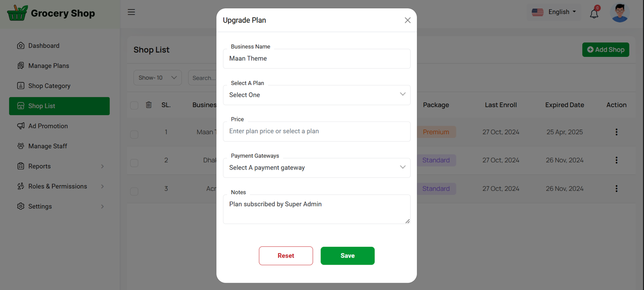Image resolution: width=644 pixels, height=290 pixels.
Task: Go to Ad Promotion menu item
Action: click(48, 126)
